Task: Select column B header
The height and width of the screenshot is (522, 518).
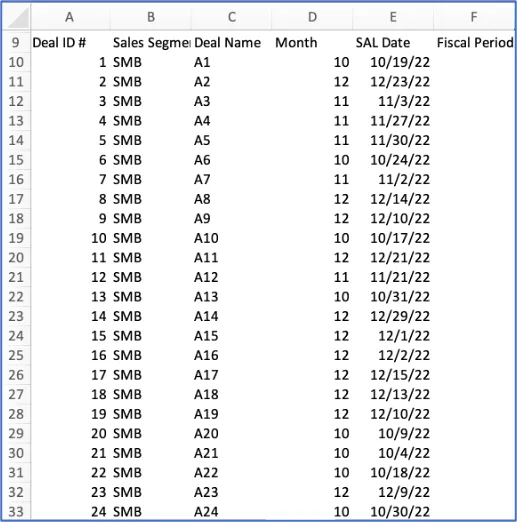Action: 151,17
